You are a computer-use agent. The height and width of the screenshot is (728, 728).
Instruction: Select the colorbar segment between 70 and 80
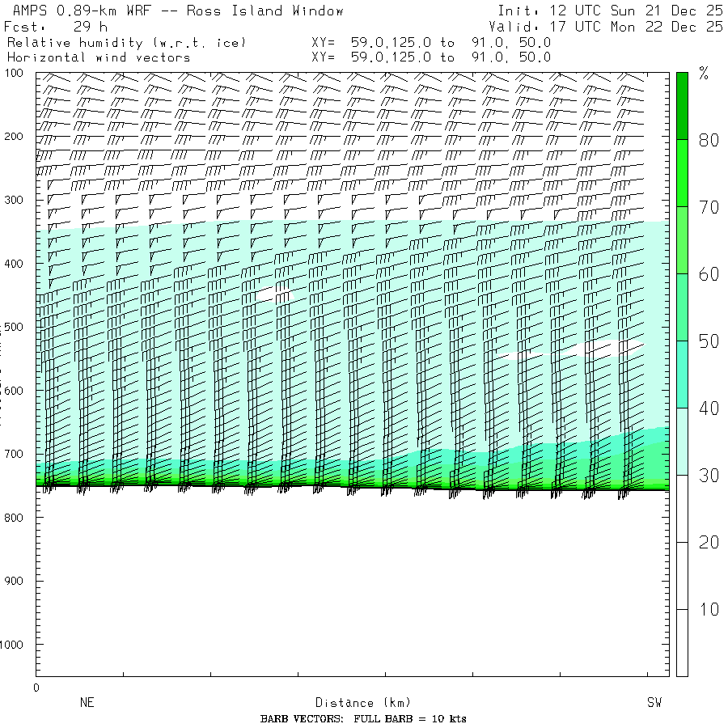pos(682,172)
